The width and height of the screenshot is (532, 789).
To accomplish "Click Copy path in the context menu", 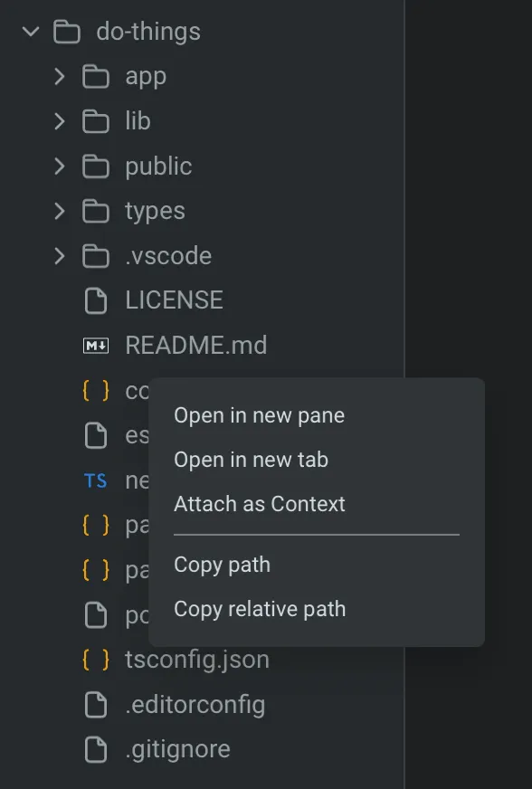I will [x=222, y=565].
